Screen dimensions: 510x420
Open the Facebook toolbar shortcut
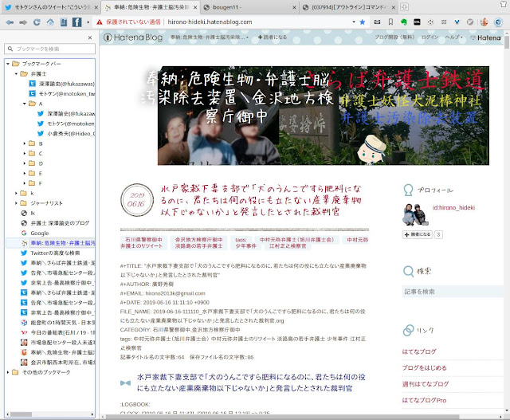click(76, 22)
